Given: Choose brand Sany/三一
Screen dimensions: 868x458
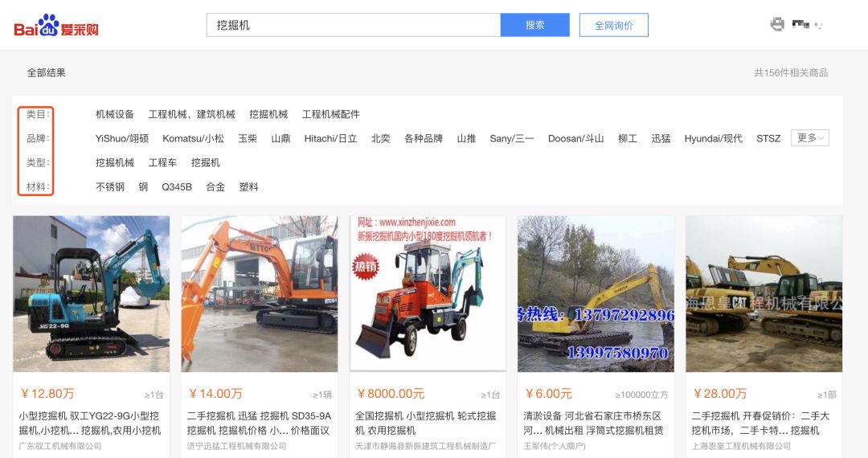Looking at the screenshot, I should pos(512,138).
